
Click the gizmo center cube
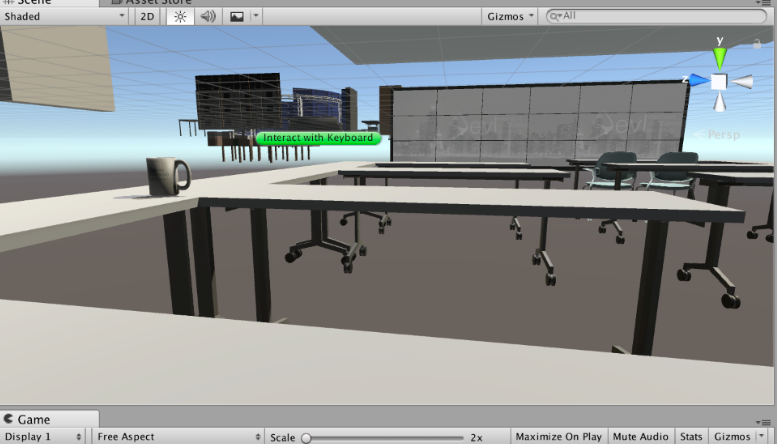click(x=719, y=82)
